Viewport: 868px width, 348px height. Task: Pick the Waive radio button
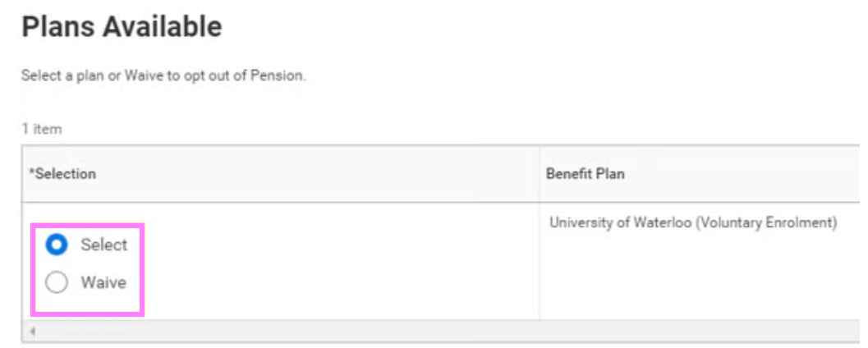57,283
